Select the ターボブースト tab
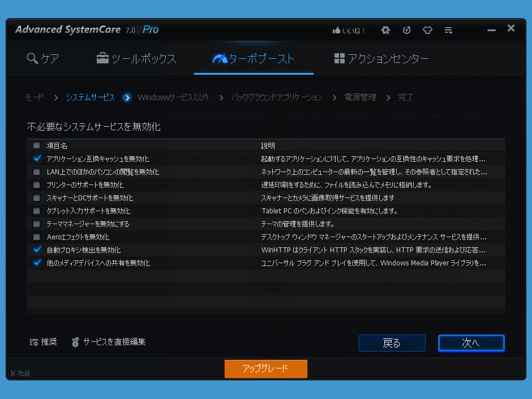The height and width of the screenshot is (399, 532). coord(254,58)
